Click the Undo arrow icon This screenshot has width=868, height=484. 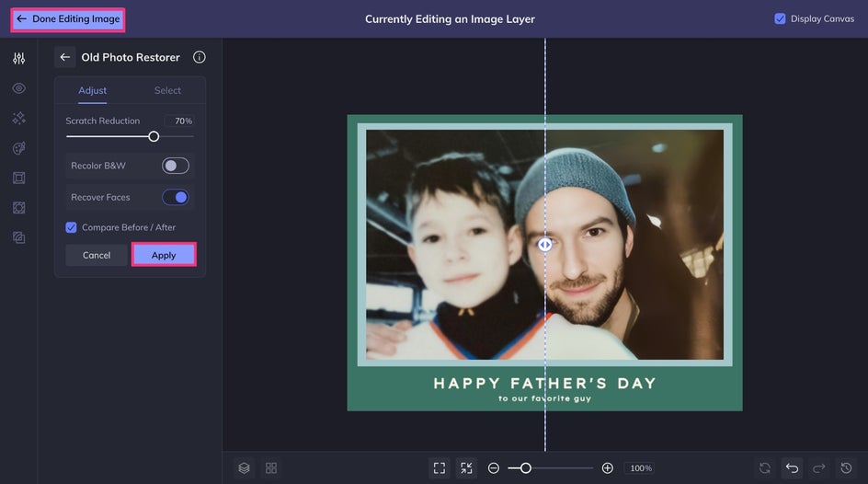tap(792, 468)
